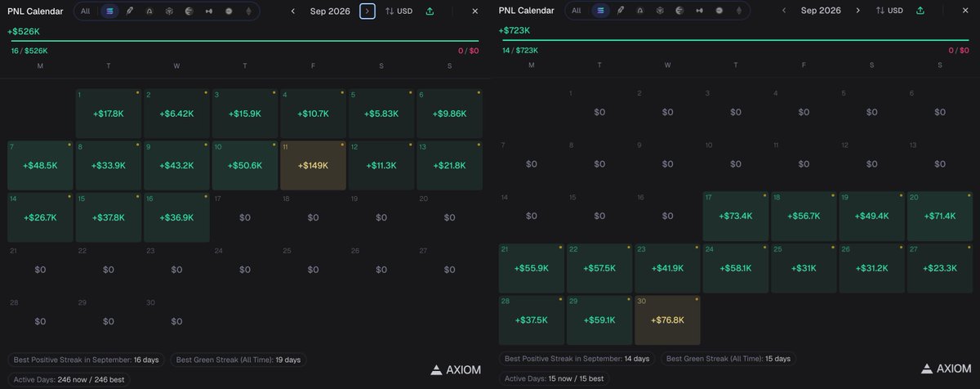Select the +$33.9K day cell
Image resolution: width=980 pixels, height=389 pixels.
(x=109, y=165)
